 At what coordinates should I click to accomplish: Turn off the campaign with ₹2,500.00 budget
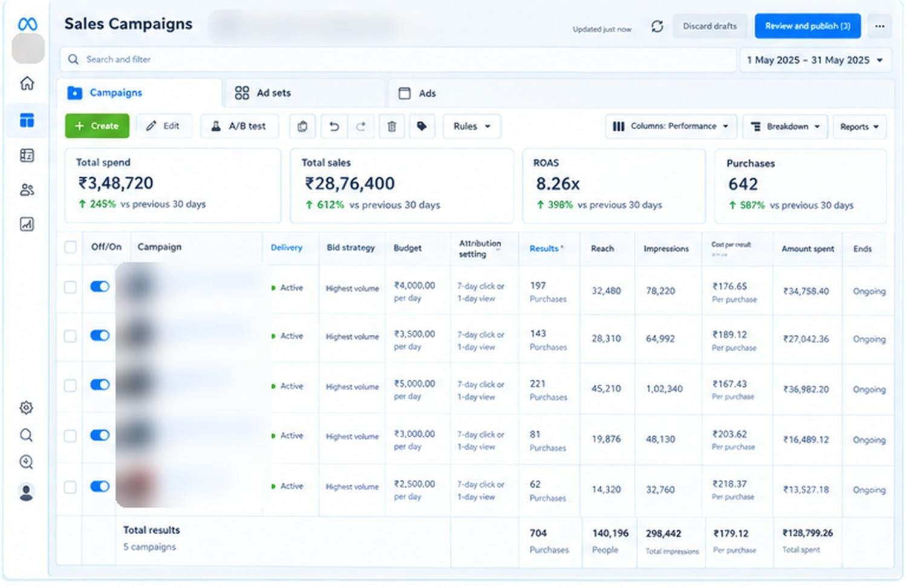[x=100, y=486]
